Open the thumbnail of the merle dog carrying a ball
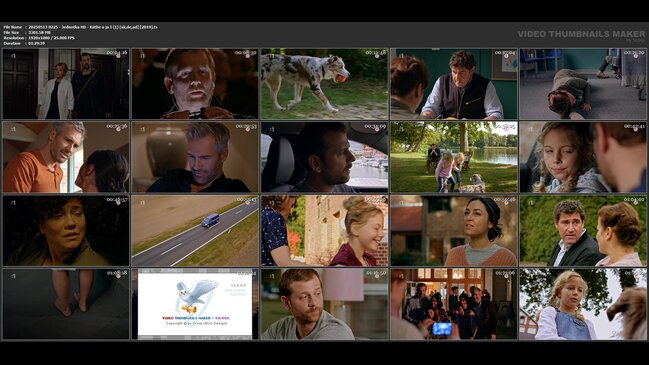 coord(324,84)
